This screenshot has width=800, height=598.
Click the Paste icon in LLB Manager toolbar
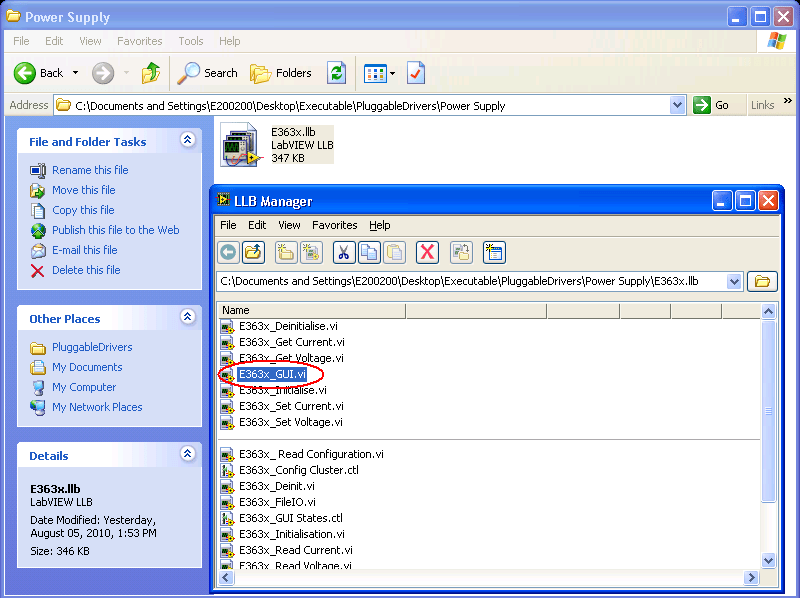pos(395,253)
